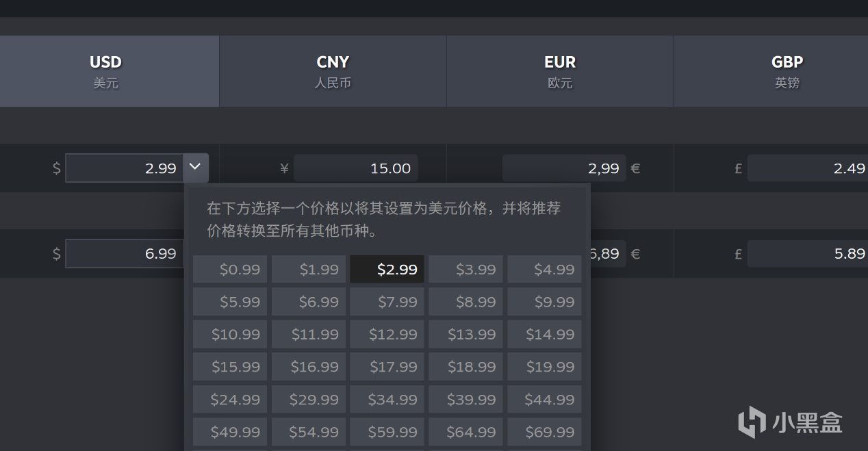Choose the $0.99 price option
Image resolution: width=868 pixels, height=451 pixels.
click(x=230, y=270)
